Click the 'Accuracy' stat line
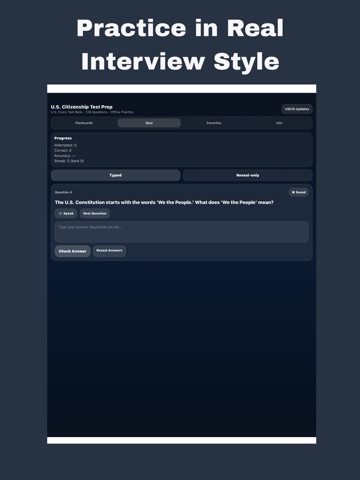Viewport: 360px width, 480px height. point(65,156)
